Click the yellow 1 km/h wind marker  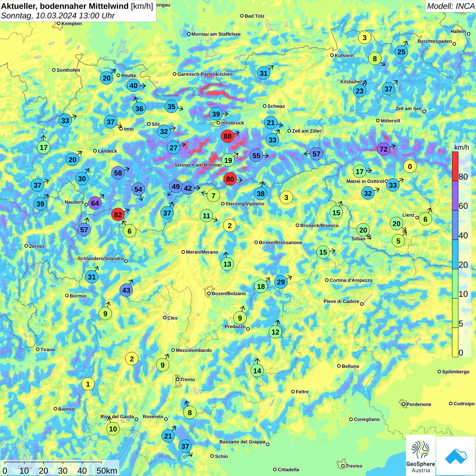pyautogui.click(x=88, y=384)
